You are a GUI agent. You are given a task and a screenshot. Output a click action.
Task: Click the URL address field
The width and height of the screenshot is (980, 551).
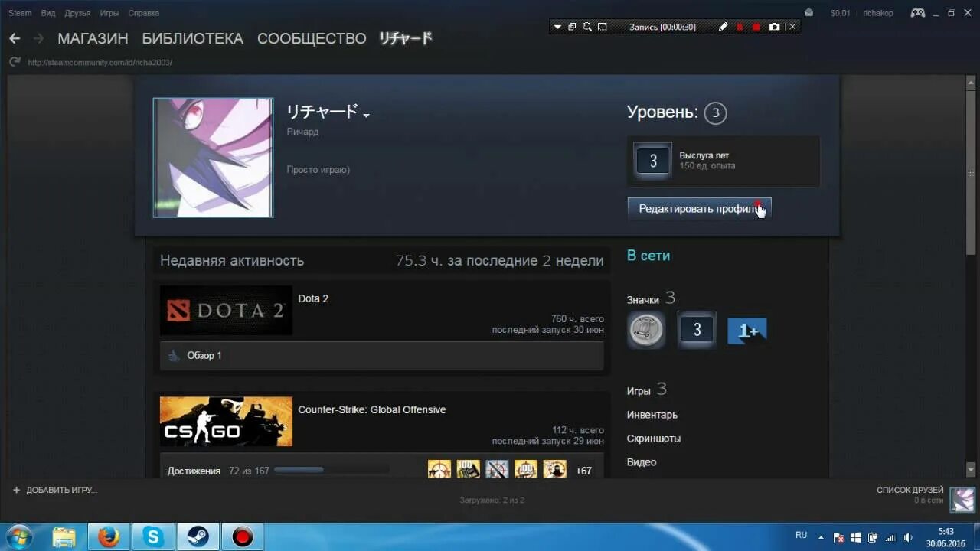tap(100, 62)
